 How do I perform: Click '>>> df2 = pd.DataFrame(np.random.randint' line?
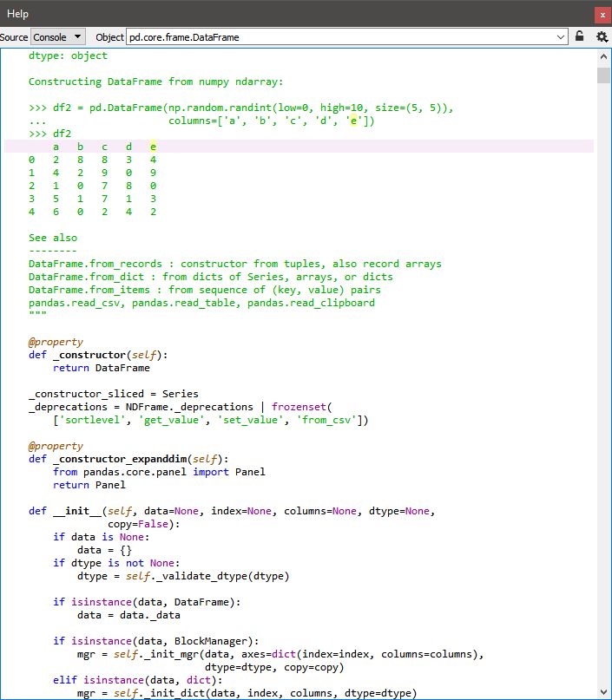241,108
